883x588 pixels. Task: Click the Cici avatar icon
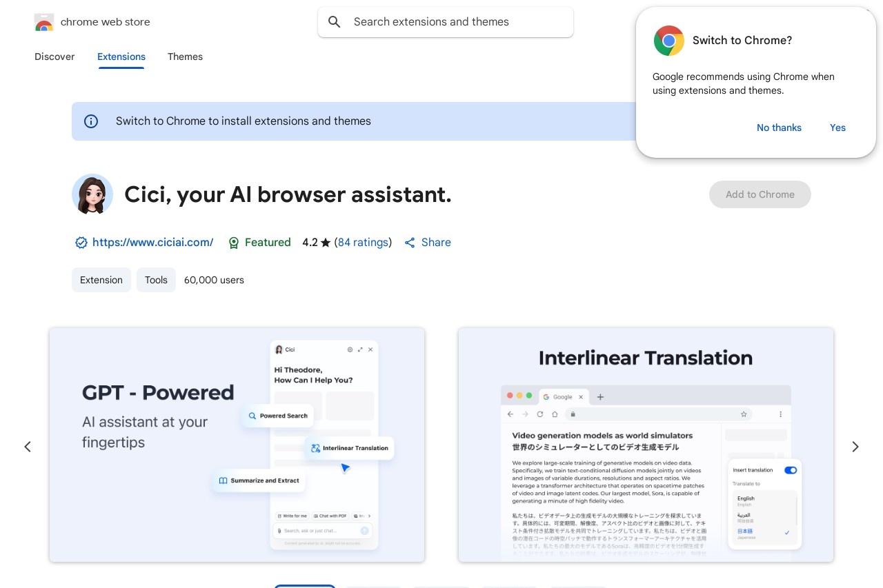tap(92, 194)
